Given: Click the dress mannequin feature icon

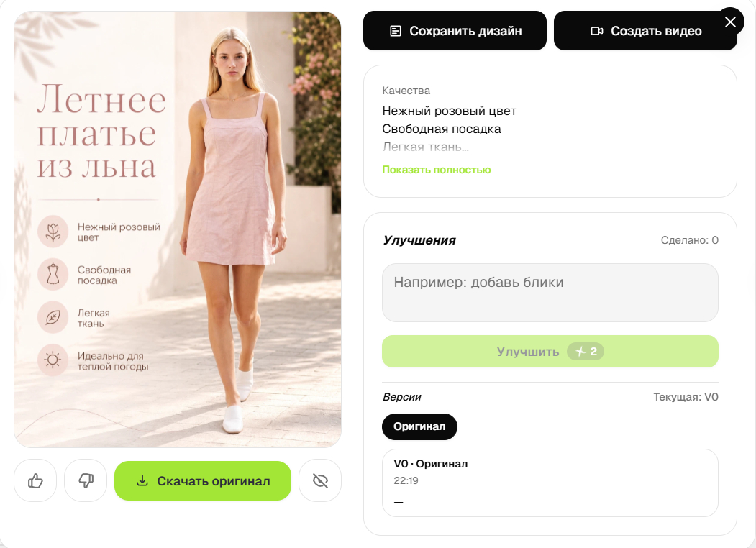Looking at the screenshot, I should click(x=53, y=274).
